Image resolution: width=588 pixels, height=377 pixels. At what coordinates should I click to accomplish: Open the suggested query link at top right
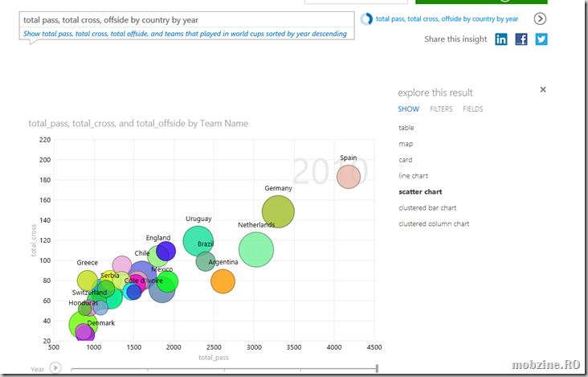coord(447,18)
